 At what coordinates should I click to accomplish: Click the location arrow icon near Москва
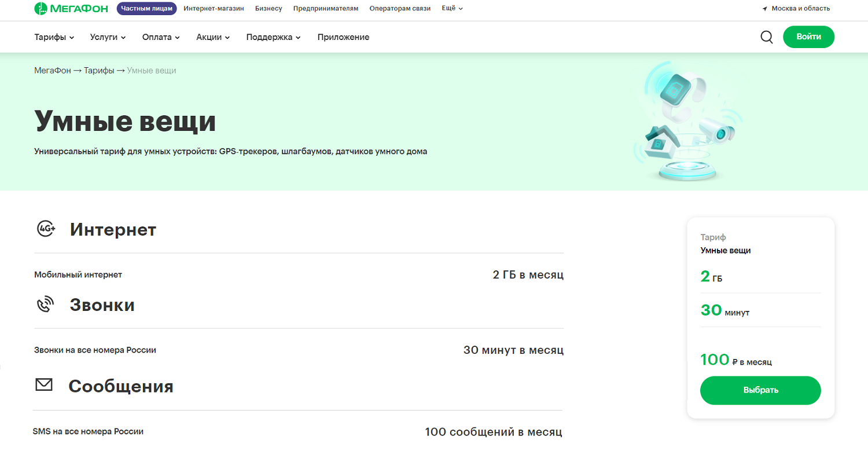765,9
